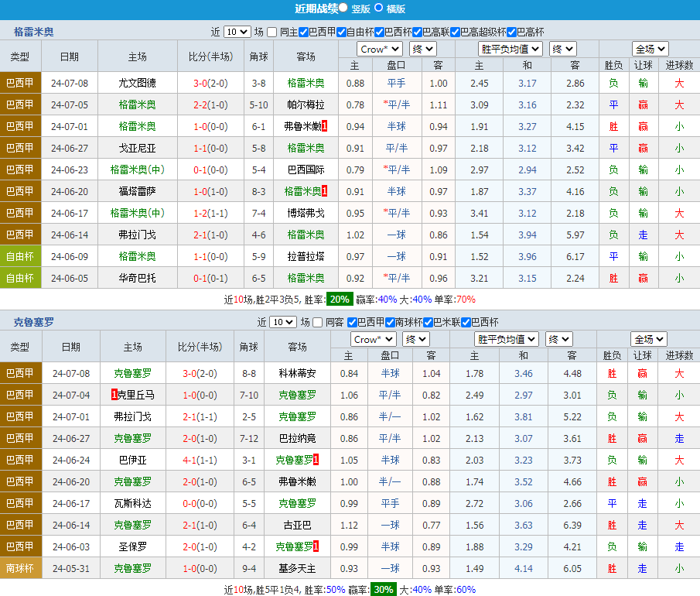Select the 横版 radio option
The height and width of the screenshot is (596, 700).
pos(378,9)
